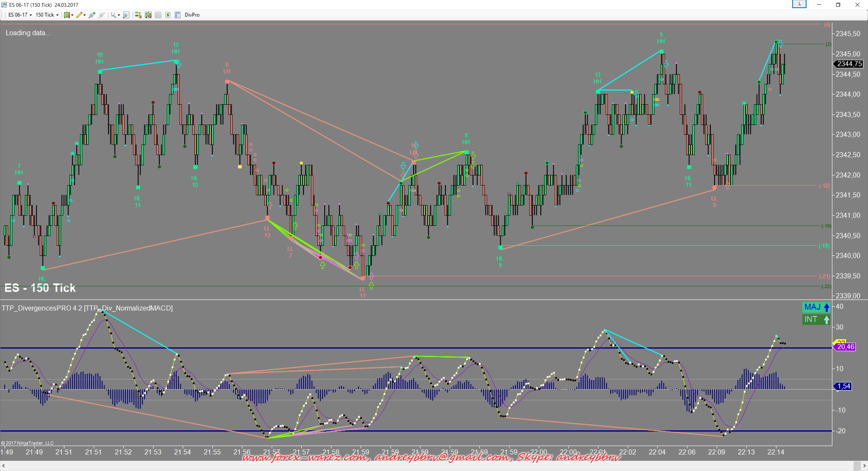Viewport: 868px width, 471px height.
Task: Click the 2344,75 current price marker
Action: point(849,64)
